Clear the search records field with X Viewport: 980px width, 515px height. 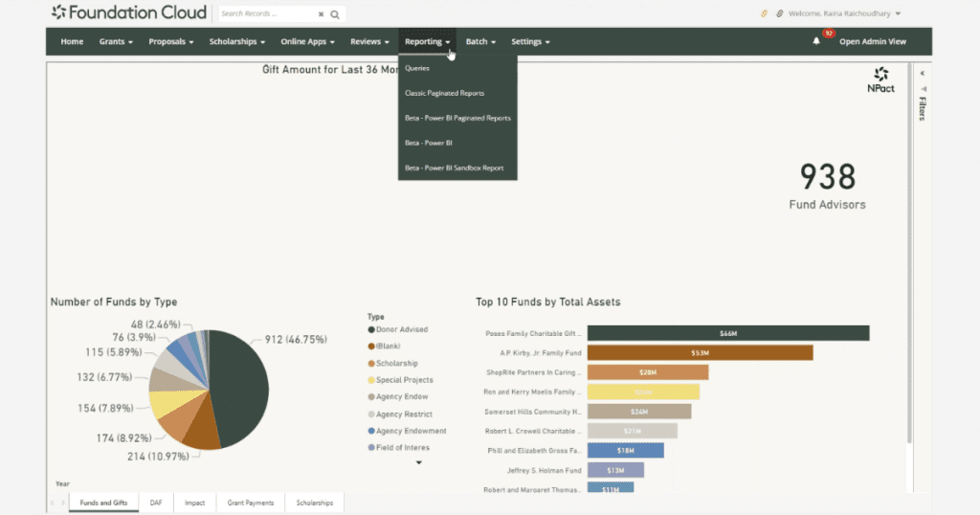(x=321, y=13)
